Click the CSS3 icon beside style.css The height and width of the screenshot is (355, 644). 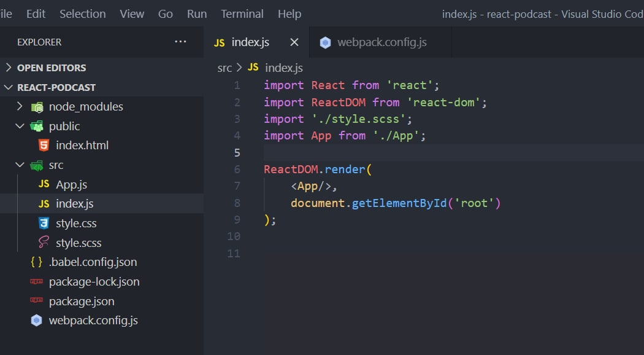44,223
